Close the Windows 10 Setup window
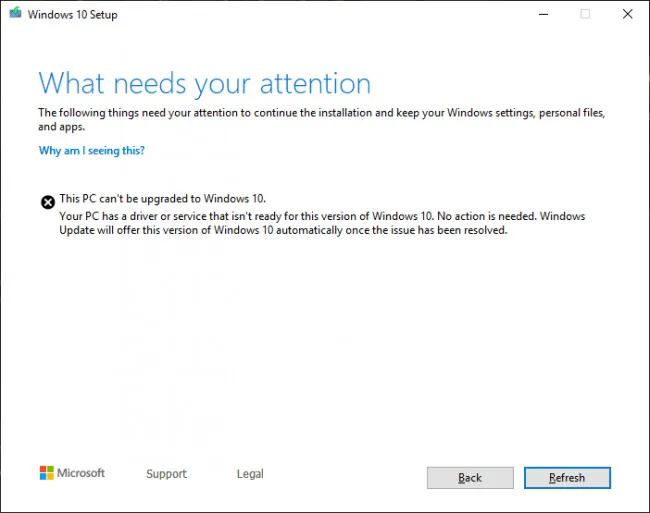The width and height of the screenshot is (650, 513). 628,14
